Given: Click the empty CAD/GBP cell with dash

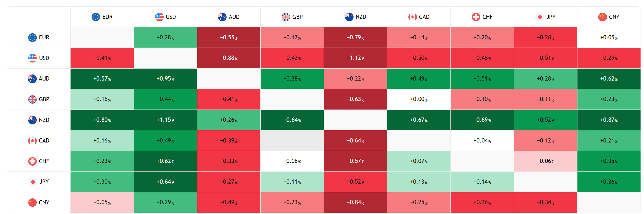Looking at the screenshot, I should click(x=292, y=140).
